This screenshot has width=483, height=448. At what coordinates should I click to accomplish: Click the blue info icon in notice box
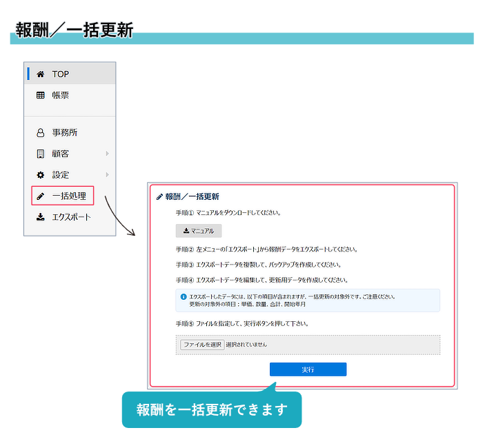[x=184, y=296]
